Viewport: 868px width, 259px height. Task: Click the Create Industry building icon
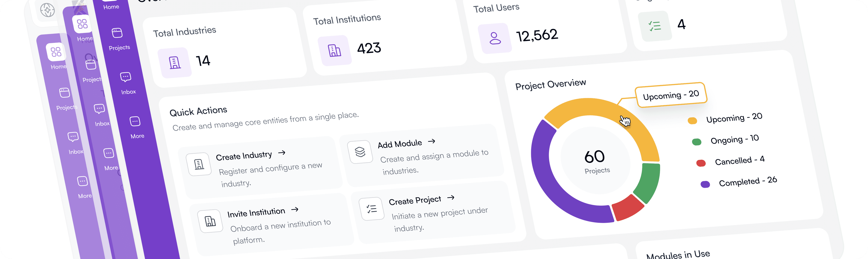click(x=199, y=164)
